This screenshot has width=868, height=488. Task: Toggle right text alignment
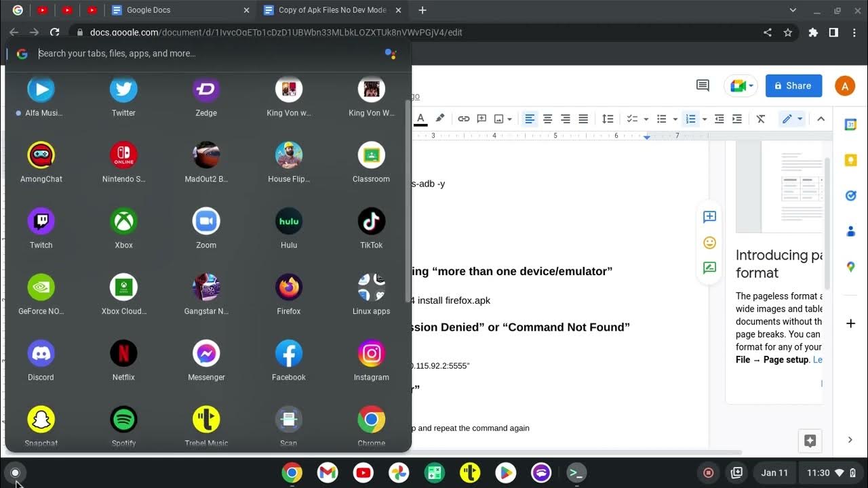tap(565, 119)
